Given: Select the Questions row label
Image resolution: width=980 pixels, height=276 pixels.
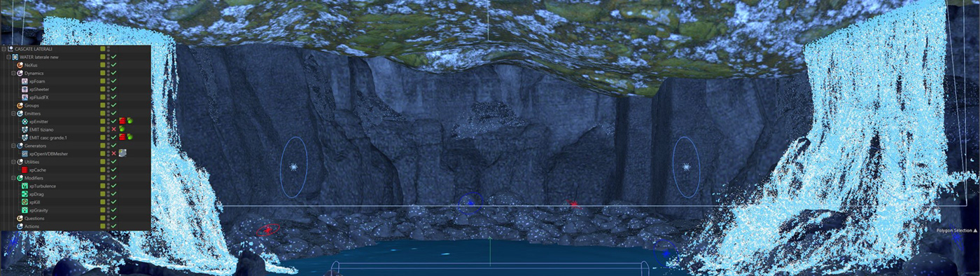Looking at the screenshot, I should [x=34, y=219].
